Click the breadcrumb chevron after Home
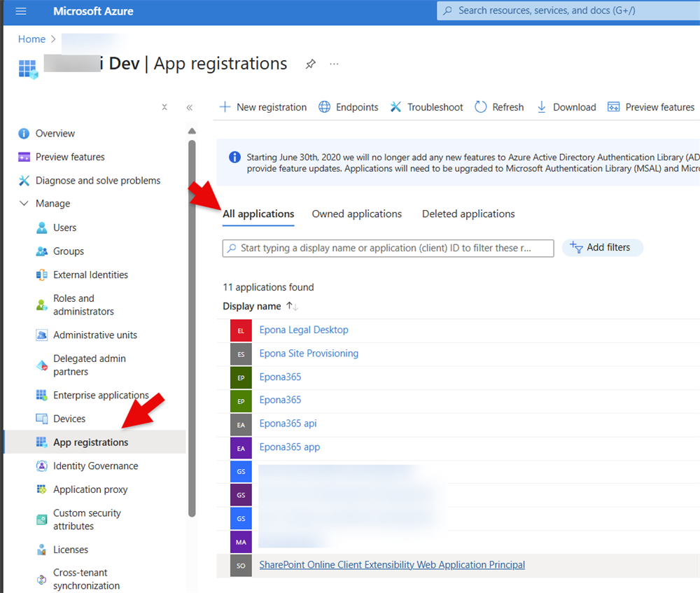 pos(54,39)
